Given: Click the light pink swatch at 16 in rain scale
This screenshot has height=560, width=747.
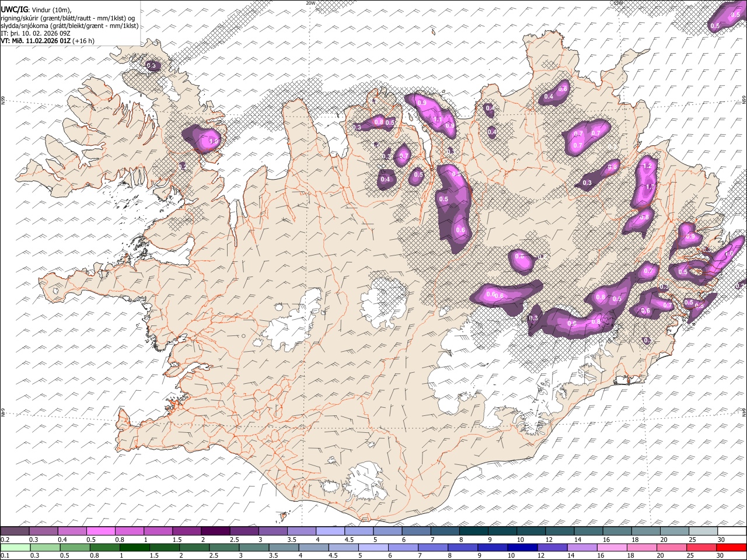Looking at the screenshot, I should click(x=612, y=548).
